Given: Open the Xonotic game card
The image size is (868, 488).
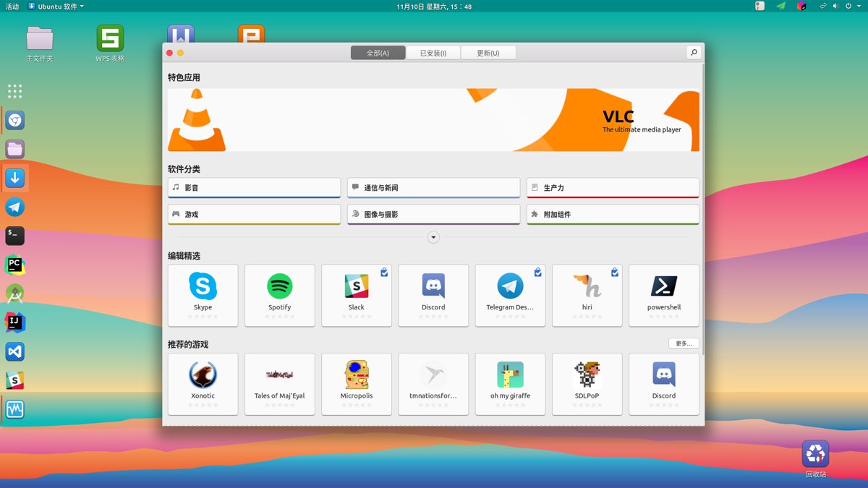Looking at the screenshot, I should (x=203, y=384).
